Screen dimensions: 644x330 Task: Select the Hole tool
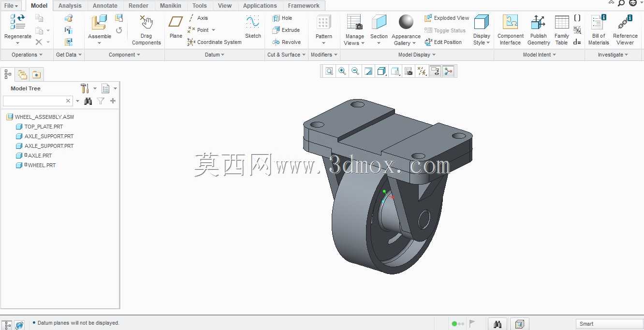[x=282, y=18]
